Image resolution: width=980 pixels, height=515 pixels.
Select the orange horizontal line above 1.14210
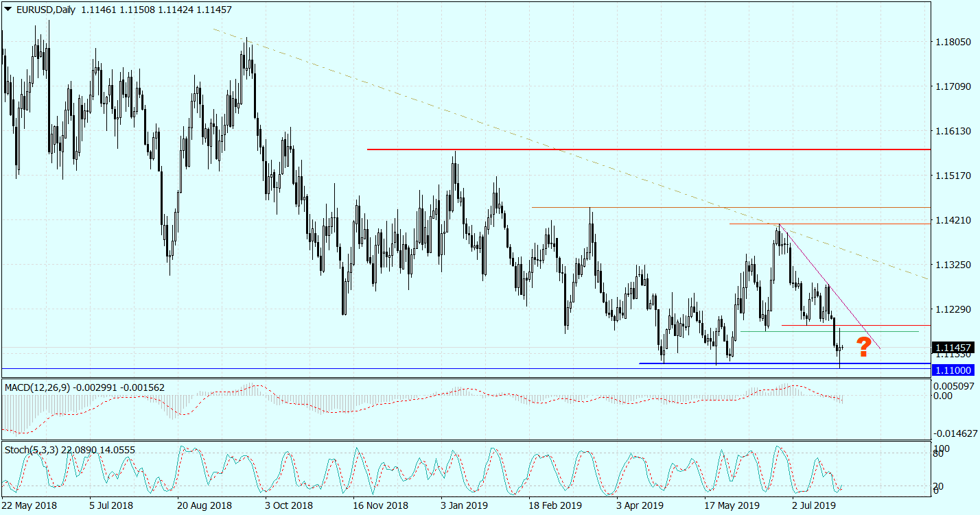point(731,207)
